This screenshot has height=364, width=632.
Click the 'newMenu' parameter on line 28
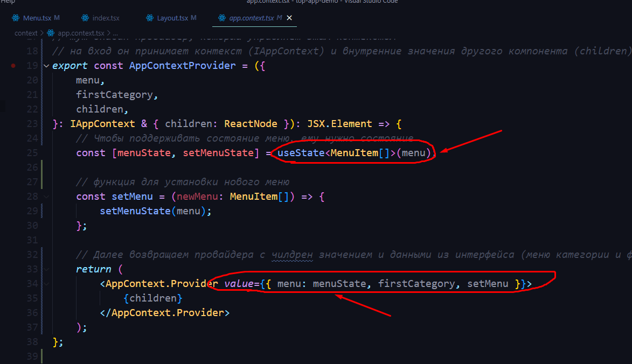click(x=198, y=197)
